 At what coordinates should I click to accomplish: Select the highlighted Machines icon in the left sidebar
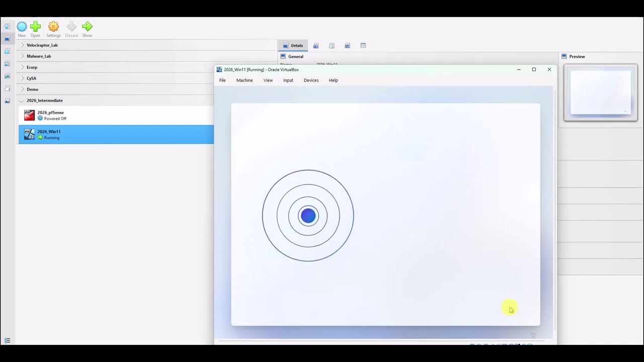[x=7, y=39]
